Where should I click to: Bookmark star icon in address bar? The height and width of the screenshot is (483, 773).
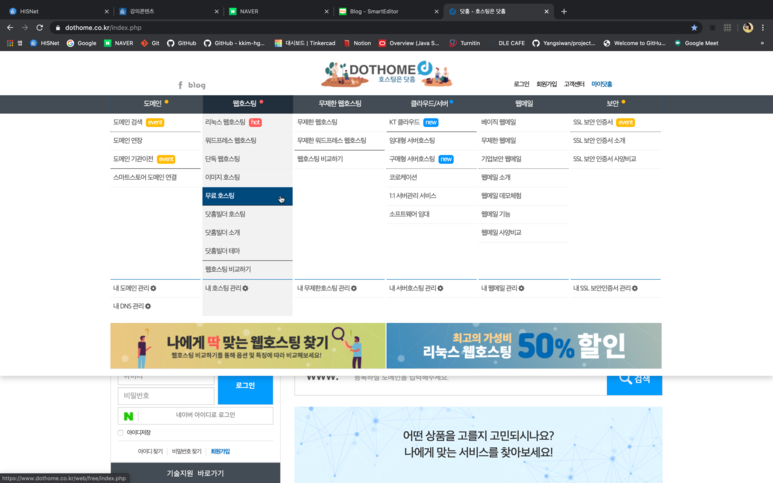coord(694,28)
